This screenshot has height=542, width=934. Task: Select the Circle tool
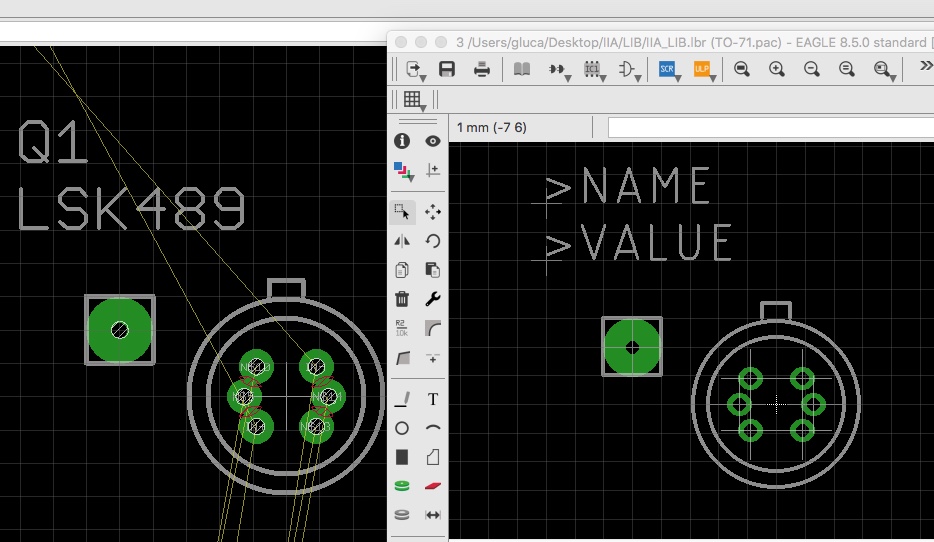(x=402, y=428)
